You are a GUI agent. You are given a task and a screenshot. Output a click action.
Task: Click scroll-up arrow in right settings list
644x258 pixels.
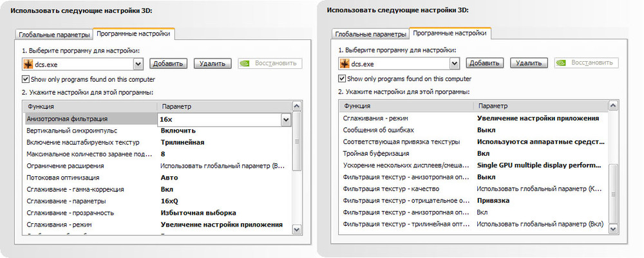[x=613, y=106]
